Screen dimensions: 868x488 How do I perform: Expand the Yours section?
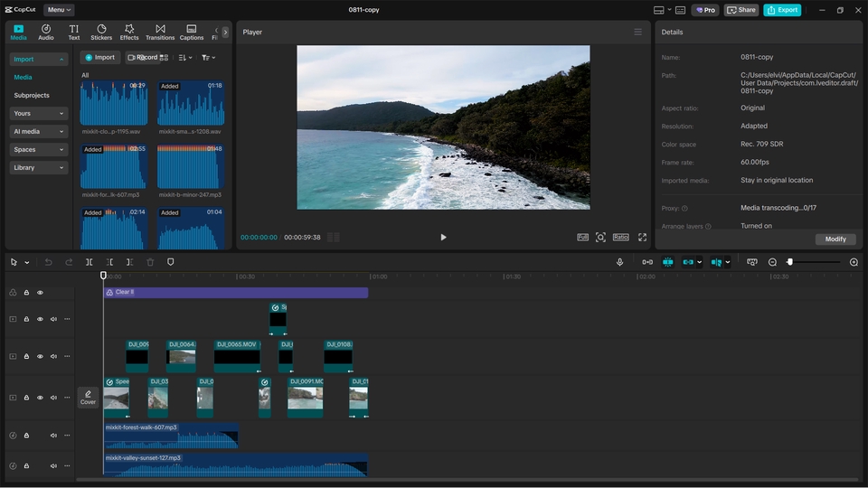[x=38, y=114]
